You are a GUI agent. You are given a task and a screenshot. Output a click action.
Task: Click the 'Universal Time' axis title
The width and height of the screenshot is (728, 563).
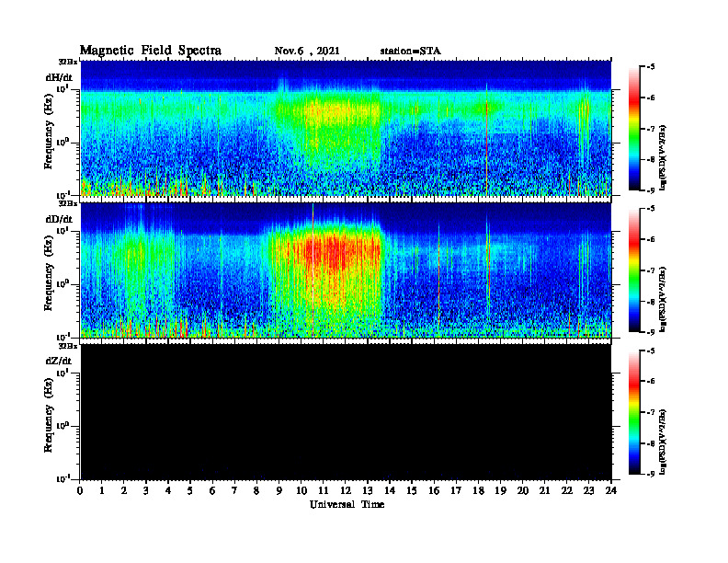347,504
